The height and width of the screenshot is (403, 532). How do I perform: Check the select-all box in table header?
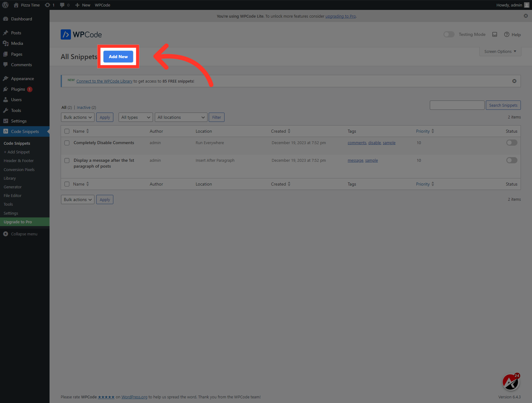point(67,131)
